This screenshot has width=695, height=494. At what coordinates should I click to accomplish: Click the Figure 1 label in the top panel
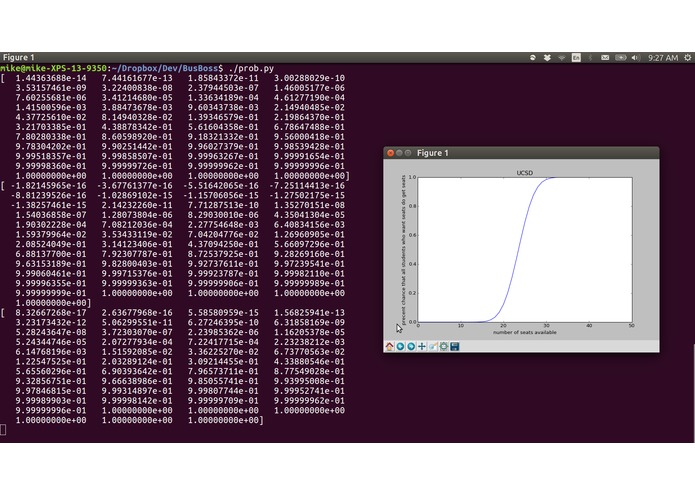[19, 58]
